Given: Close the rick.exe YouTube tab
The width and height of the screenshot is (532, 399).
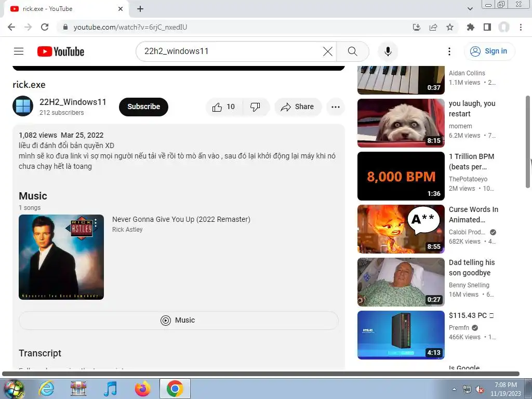Looking at the screenshot, I should [121, 9].
